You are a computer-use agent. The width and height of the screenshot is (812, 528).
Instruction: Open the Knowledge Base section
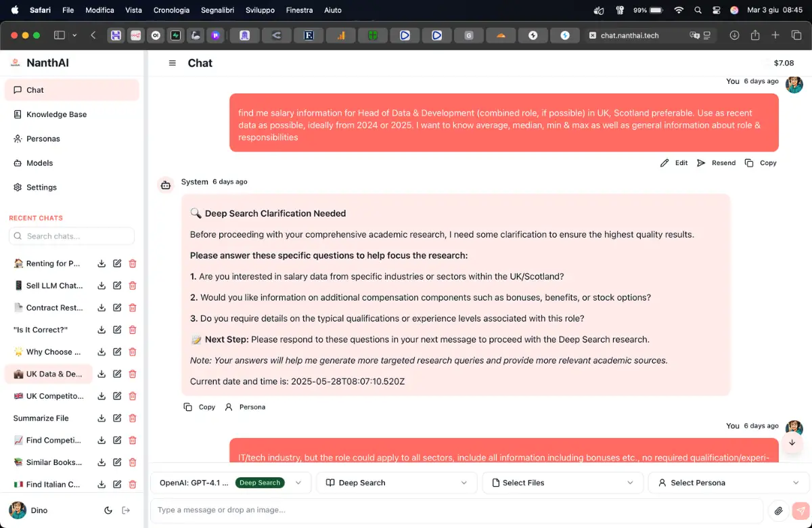point(56,114)
